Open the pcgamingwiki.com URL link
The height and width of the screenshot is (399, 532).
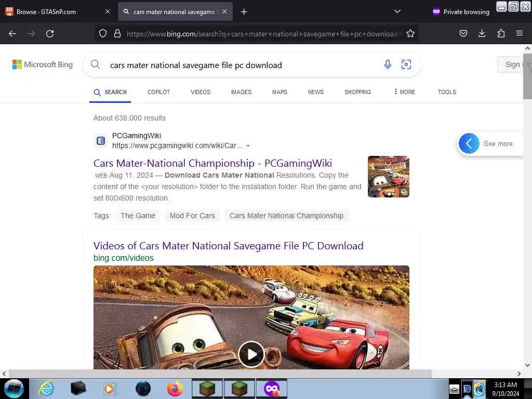pyautogui.click(x=178, y=145)
